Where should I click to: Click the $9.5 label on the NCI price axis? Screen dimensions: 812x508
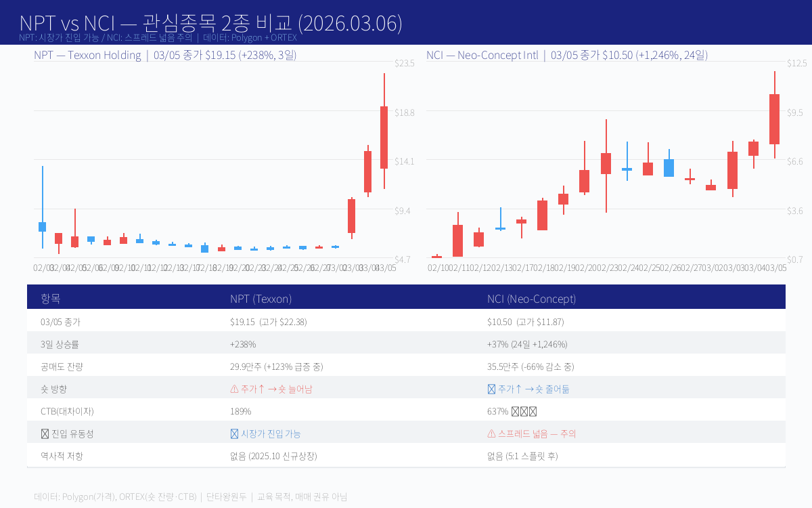click(x=796, y=112)
